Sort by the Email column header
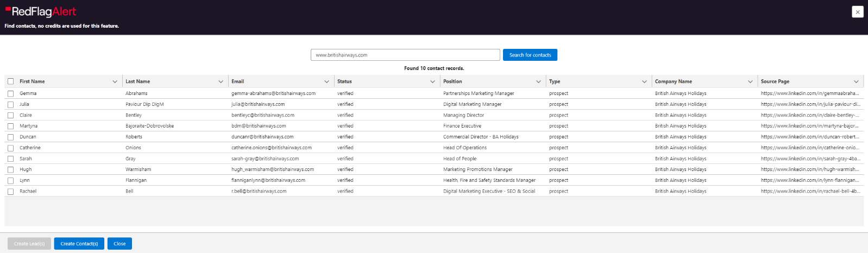The height and width of the screenshot is (253, 868). [237, 81]
